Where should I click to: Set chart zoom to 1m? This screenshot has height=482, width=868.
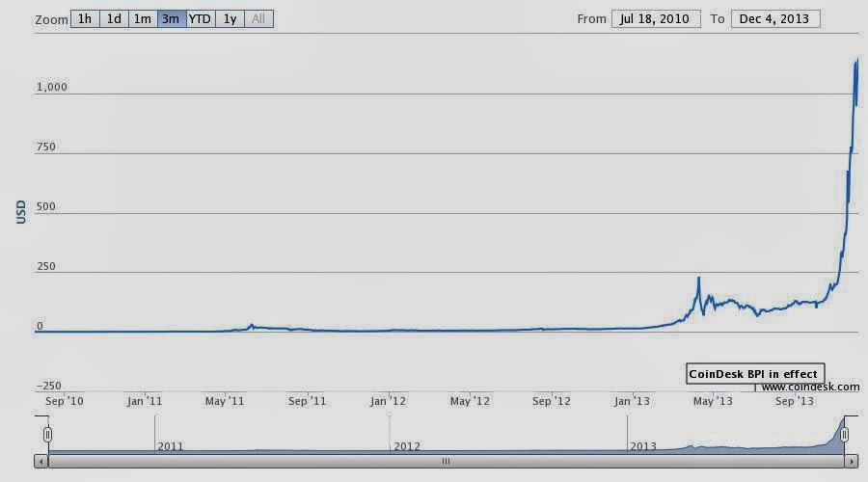(x=143, y=19)
